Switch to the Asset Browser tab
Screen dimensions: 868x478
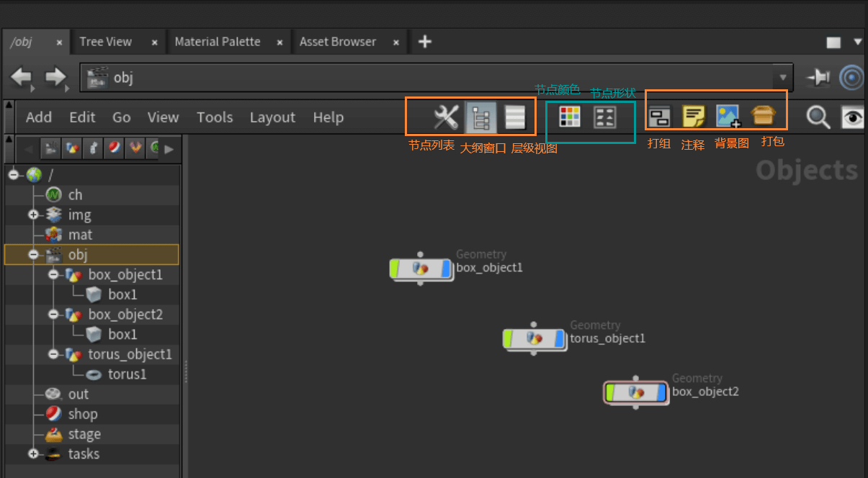[338, 42]
